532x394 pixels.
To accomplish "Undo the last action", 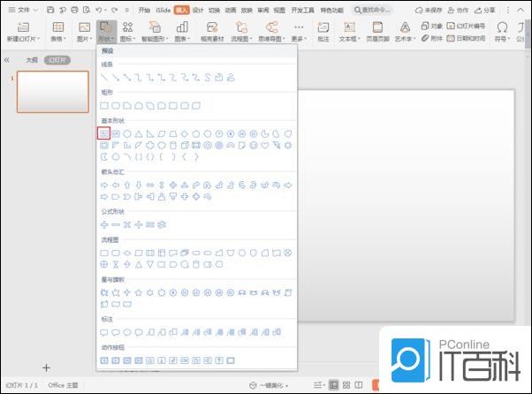I will point(99,10).
